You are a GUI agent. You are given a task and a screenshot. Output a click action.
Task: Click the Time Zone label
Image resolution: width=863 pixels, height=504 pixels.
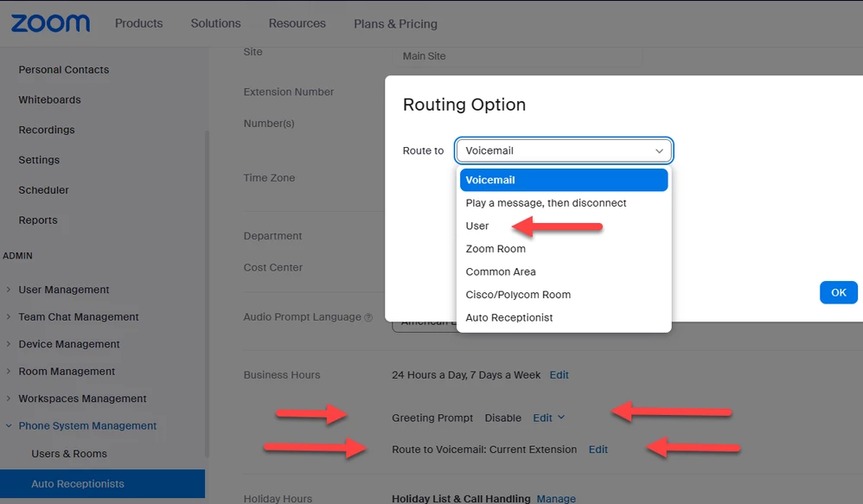(269, 178)
